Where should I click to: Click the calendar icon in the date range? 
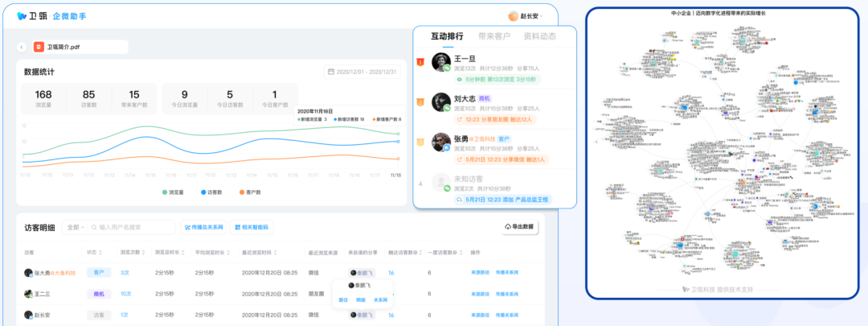pyautogui.click(x=330, y=72)
